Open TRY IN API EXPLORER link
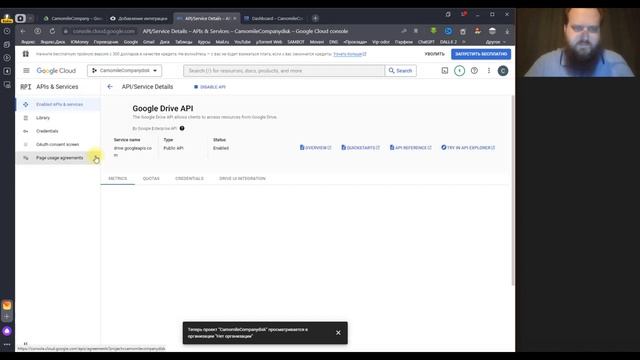Viewport: 640px width, 360px height. 468,147
